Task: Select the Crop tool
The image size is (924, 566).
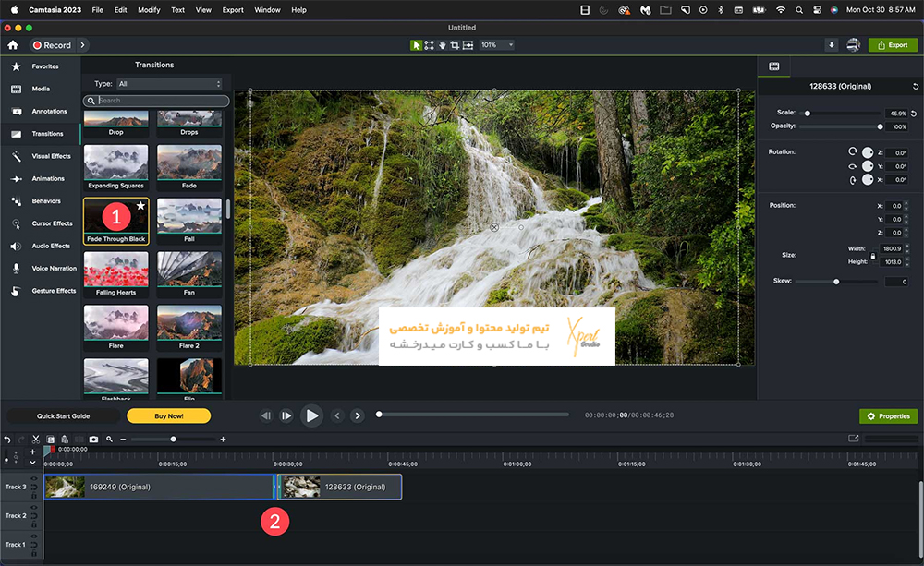Action: [x=455, y=45]
